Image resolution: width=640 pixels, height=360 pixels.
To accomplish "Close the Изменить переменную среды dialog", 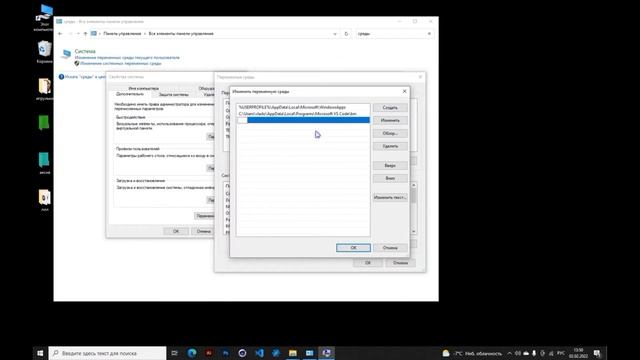I will coord(404,91).
